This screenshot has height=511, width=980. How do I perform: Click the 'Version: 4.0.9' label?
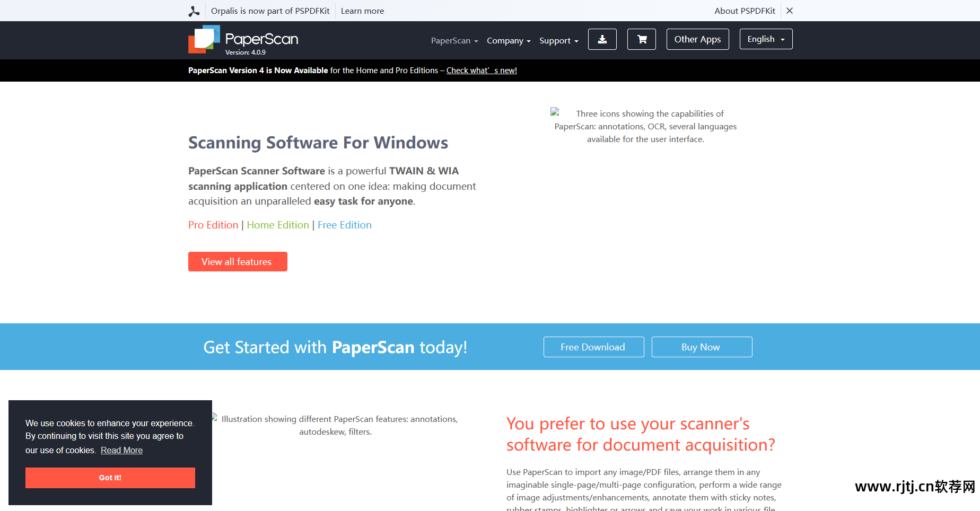click(x=246, y=52)
